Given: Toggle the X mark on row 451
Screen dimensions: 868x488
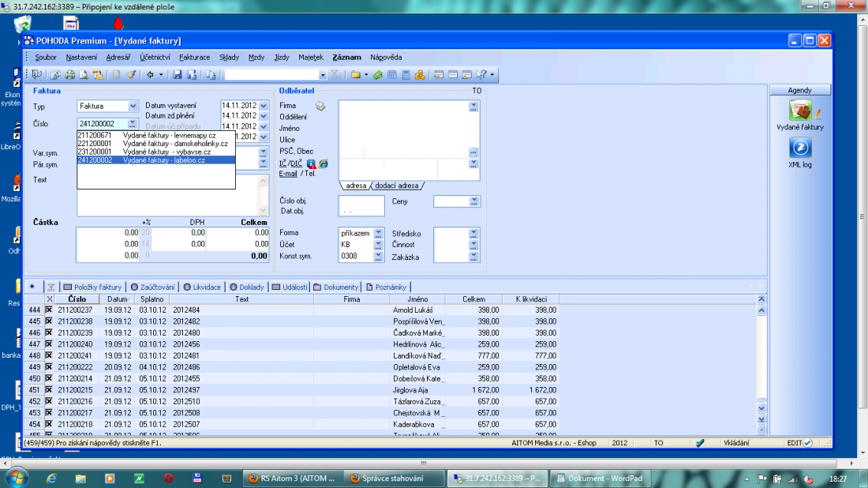Looking at the screenshot, I should click(x=49, y=390).
